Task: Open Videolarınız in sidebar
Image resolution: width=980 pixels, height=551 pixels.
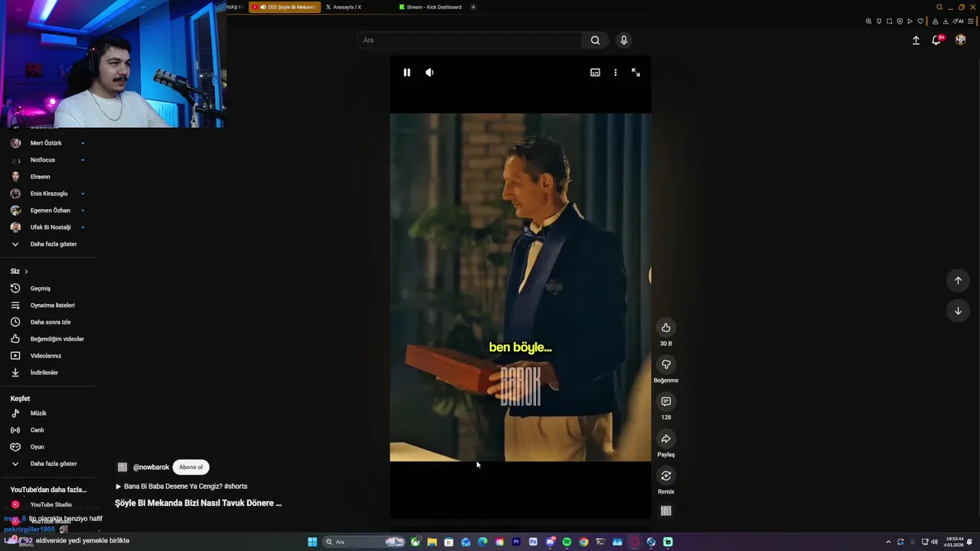Action: point(46,356)
